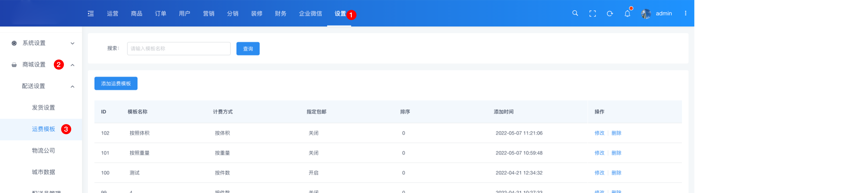Collapse the sidebar with the menu fold icon
Image resolution: width=868 pixels, height=193 pixels.
[91, 14]
